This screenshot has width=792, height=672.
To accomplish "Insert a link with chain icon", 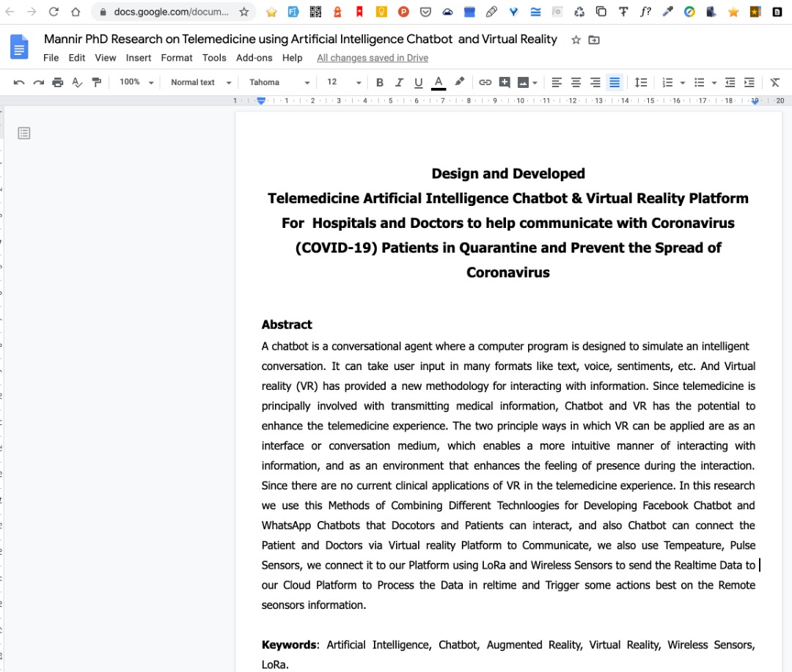I will [x=485, y=82].
